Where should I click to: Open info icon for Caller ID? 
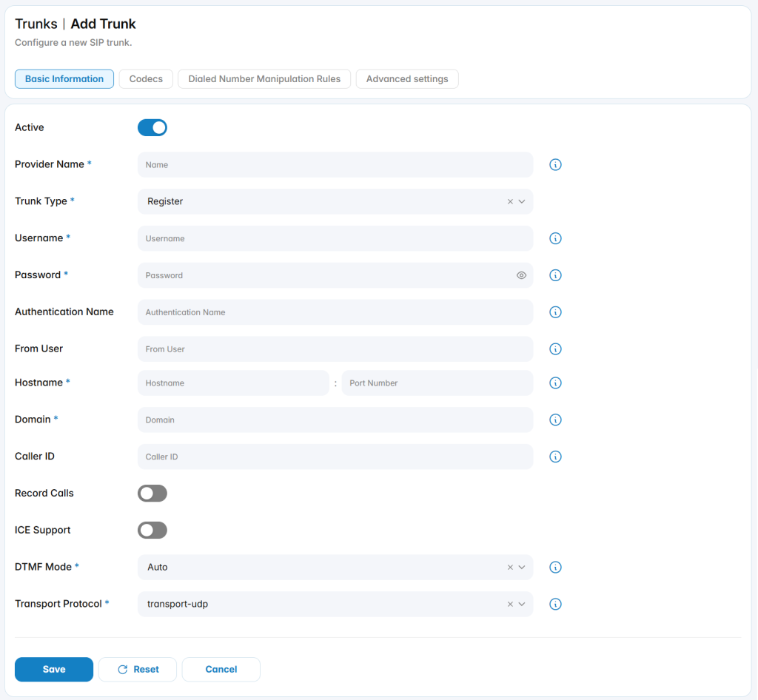tap(555, 457)
